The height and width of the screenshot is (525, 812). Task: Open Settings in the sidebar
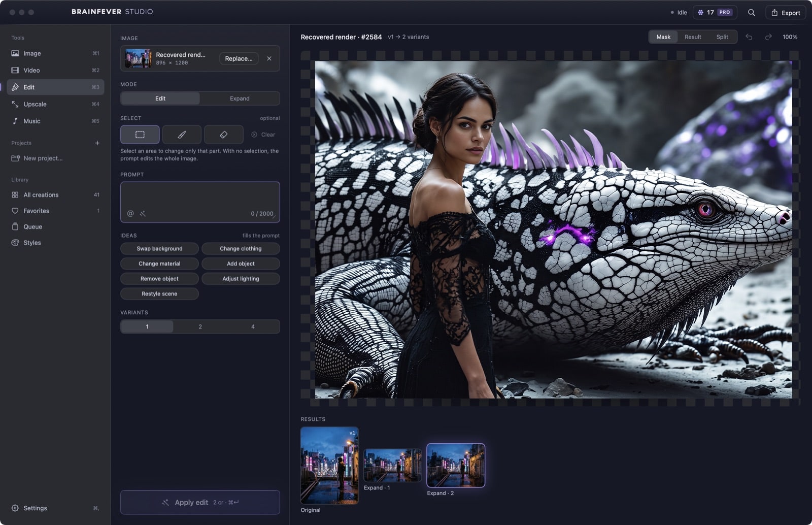(x=55, y=508)
